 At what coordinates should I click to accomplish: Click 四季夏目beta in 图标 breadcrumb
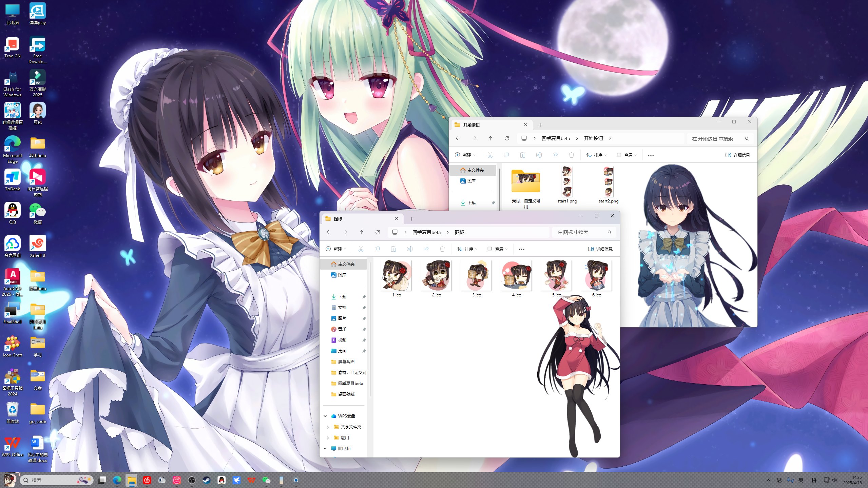[x=426, y=232]
